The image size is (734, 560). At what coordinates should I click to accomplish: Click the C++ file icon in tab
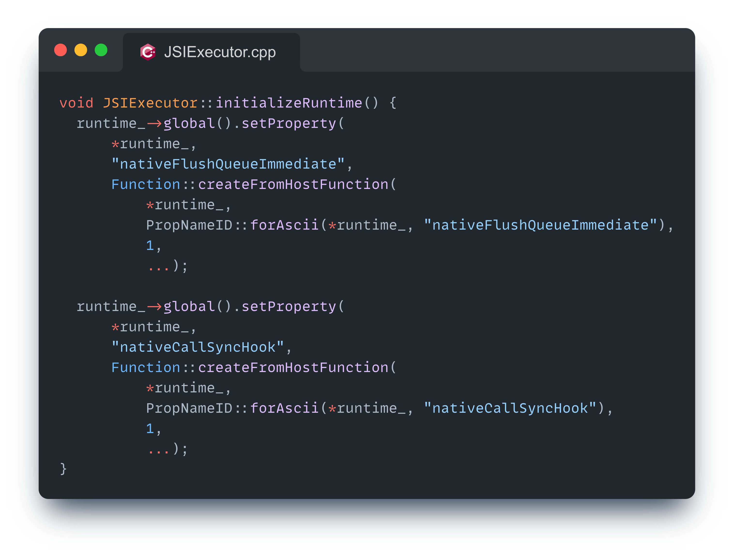(x=148, y=52)
